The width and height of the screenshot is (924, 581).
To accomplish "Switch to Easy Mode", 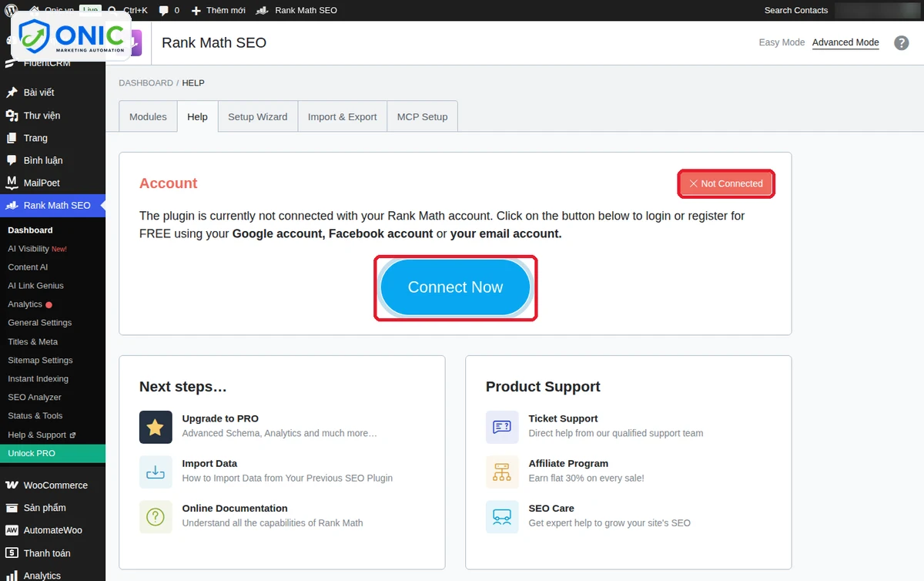I will pos(782,42).
